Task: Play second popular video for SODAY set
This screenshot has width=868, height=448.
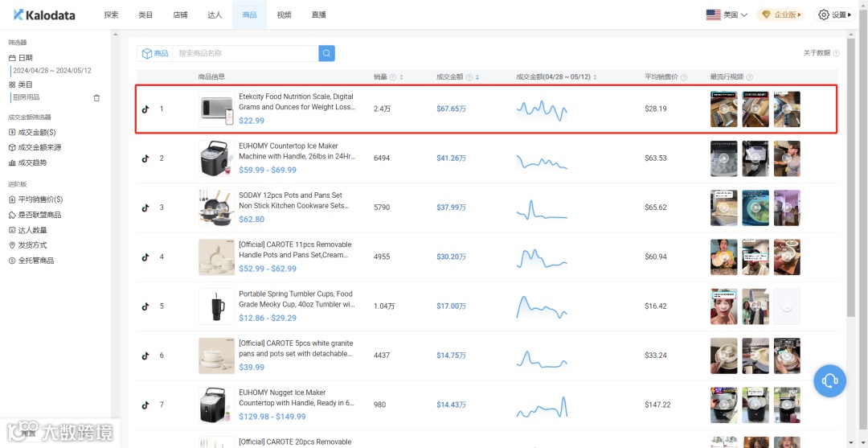Action: (x=755, y=208)
